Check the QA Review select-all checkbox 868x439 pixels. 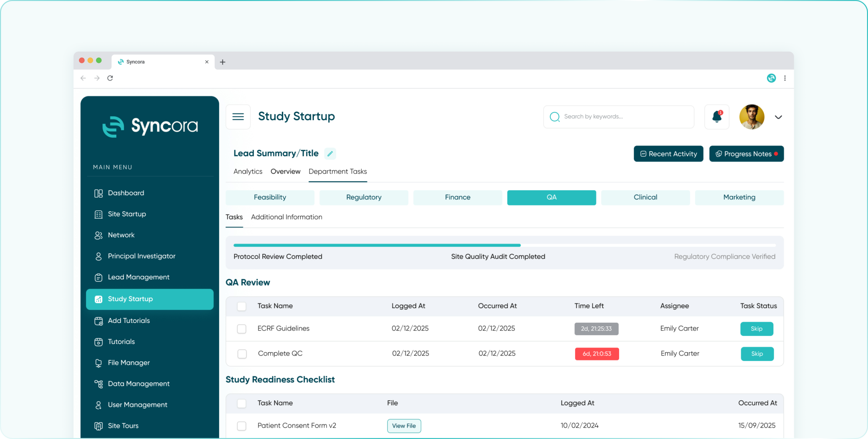241,306
